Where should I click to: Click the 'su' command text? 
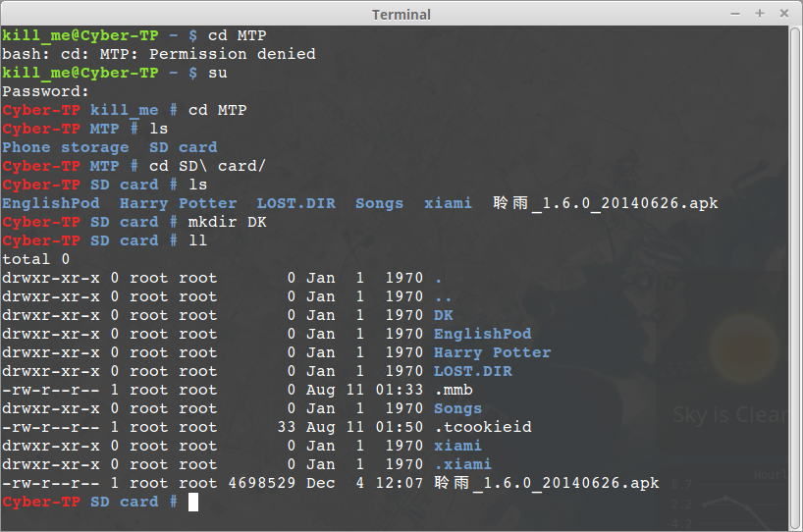[218, 73]
